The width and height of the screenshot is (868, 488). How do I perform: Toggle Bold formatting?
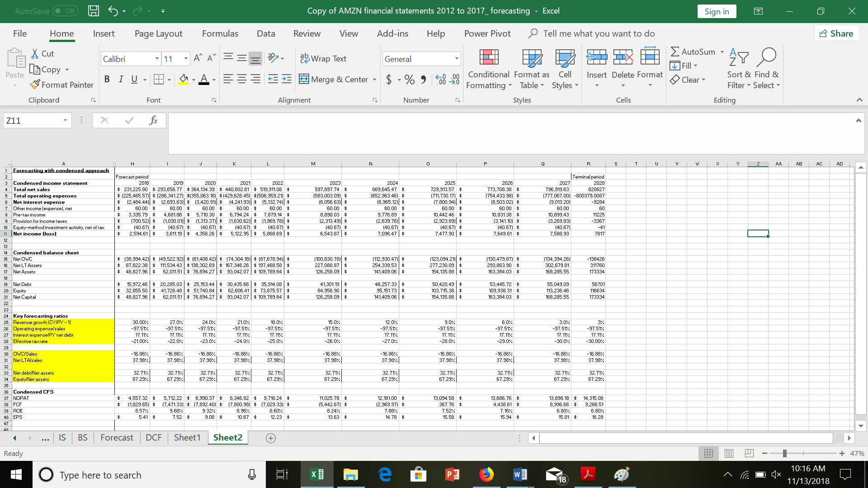click(107, 80)
